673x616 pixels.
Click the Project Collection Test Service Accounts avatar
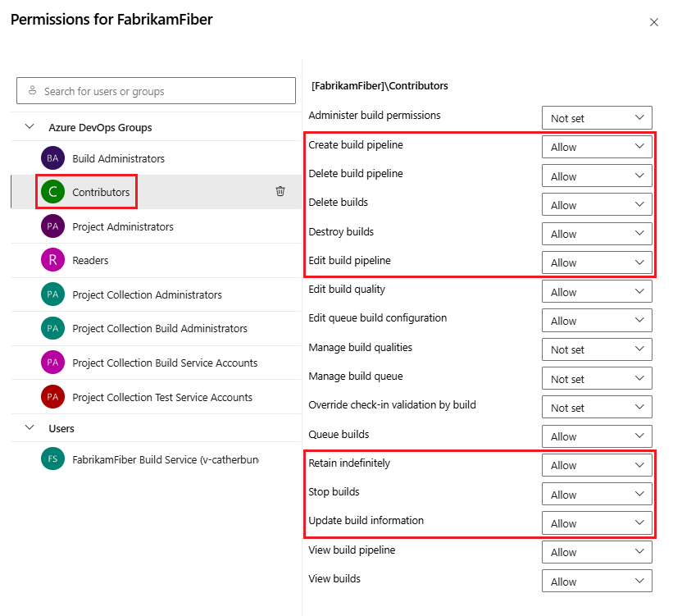(x=52, y=396)
